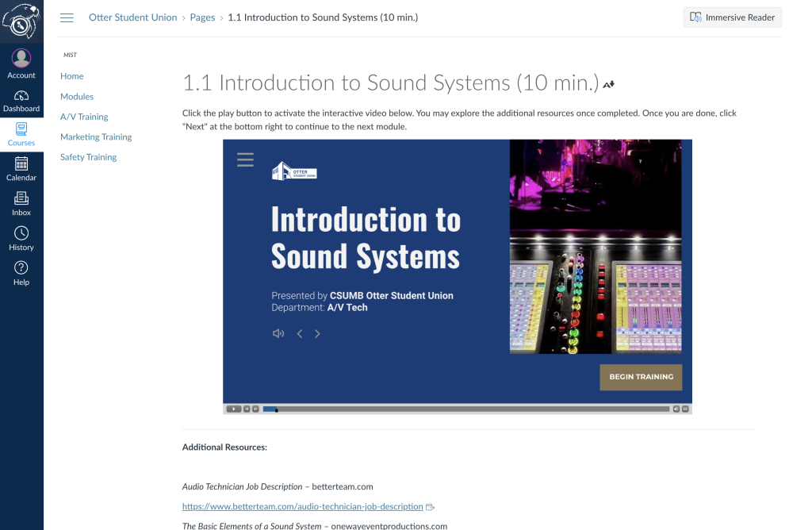
Task: Click 'The Basic Elements of a Sound System' text
Action: (x=251, y=525)
